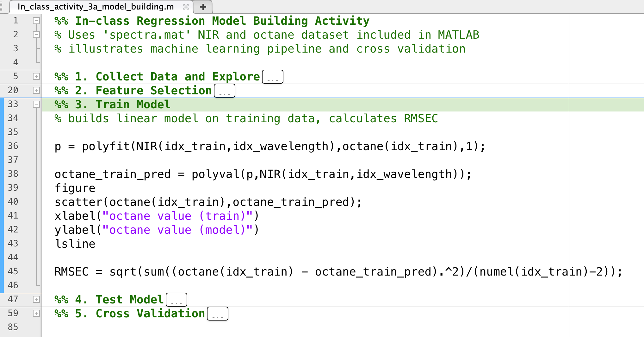Click 'sqrt' on line 45
Screen dimensions: 644x337
click(x=123, y=272)
